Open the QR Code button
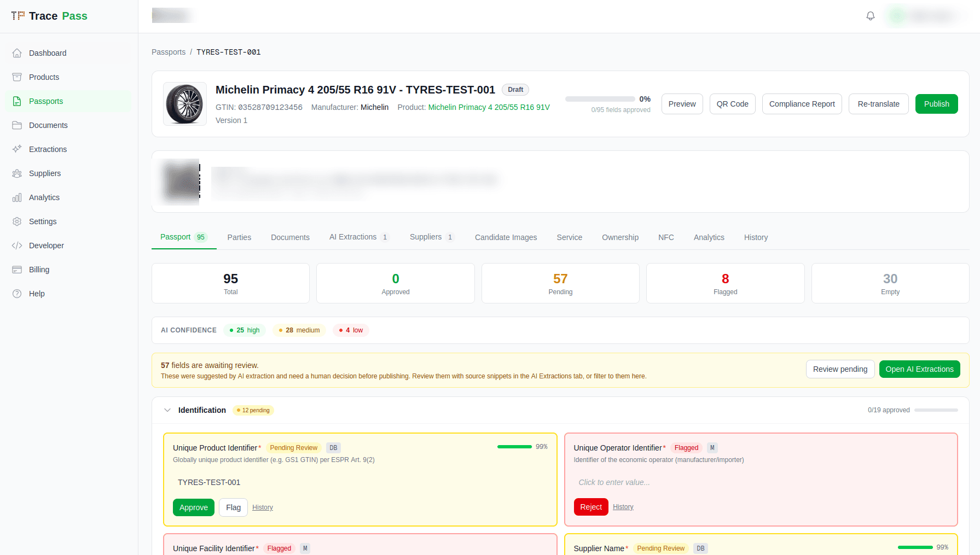This screenshot has height=555, width=980. pyautogui.click(x=733, y=104)
